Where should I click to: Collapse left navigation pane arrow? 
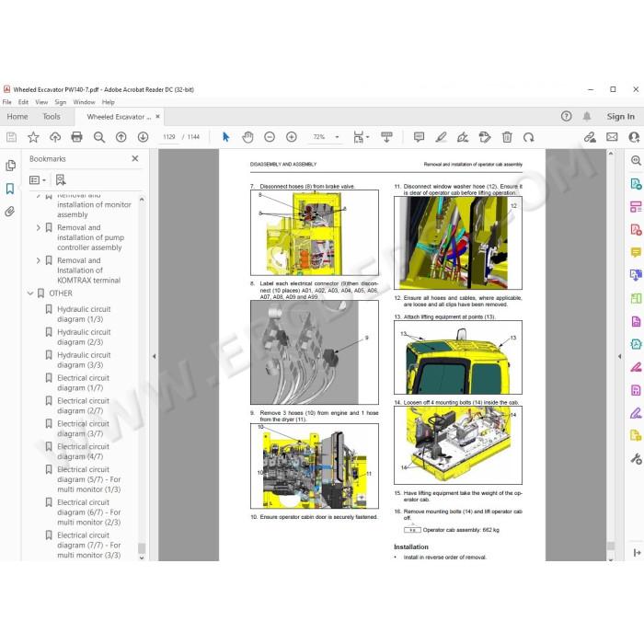154,357
